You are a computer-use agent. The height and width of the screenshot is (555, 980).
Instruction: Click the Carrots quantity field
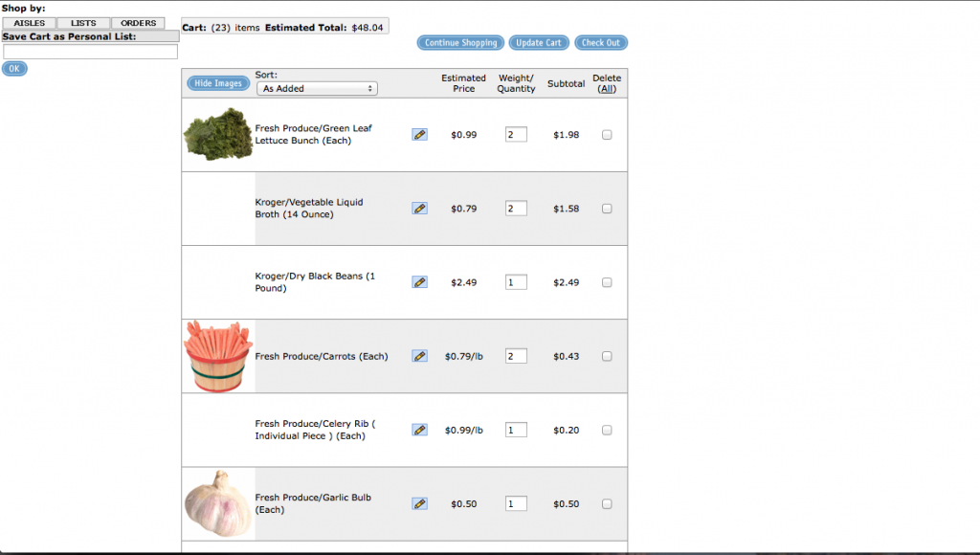pyautogui.click(x=516, y=356)
